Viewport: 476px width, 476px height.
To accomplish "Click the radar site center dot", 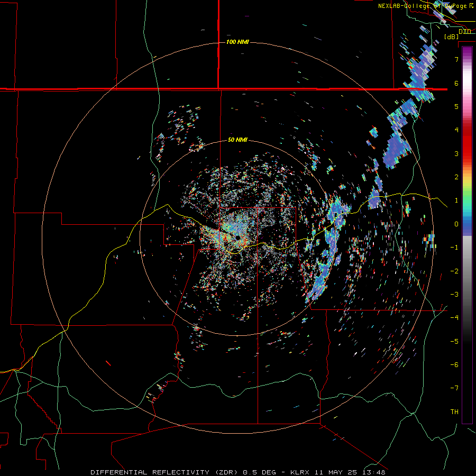I will click(x=237, y=237).
